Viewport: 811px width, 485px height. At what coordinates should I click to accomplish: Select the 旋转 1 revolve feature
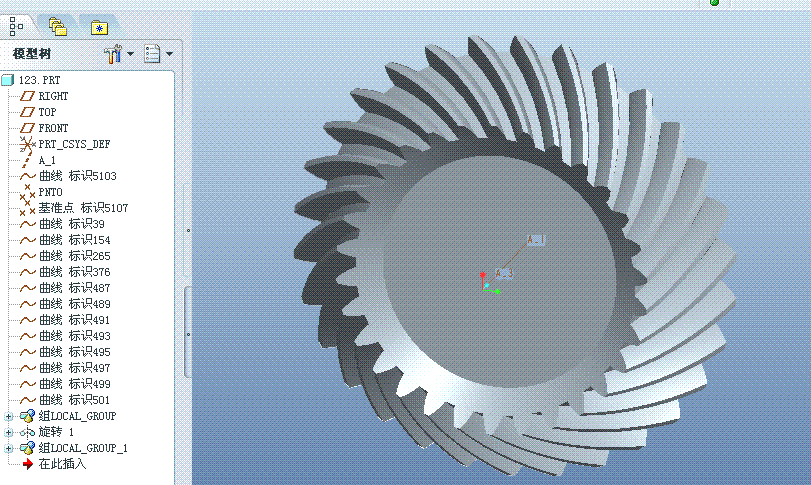(x=56, y=432)
